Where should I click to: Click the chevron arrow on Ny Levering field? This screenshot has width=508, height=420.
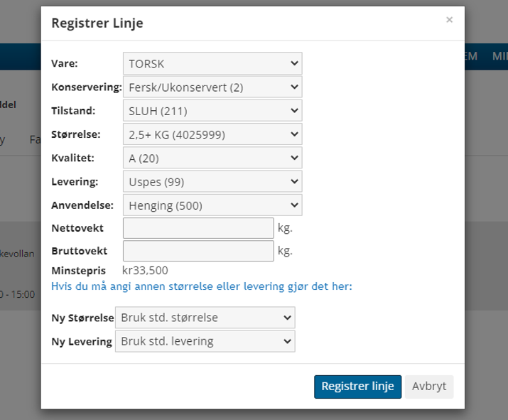pyautogui.click(x=287, y=341)
